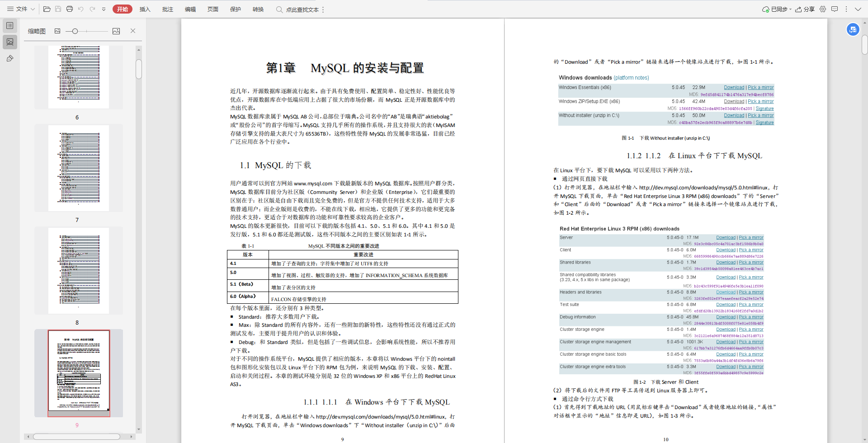
Task: Click Download in the Without installer row
Action: coord(734,116)
